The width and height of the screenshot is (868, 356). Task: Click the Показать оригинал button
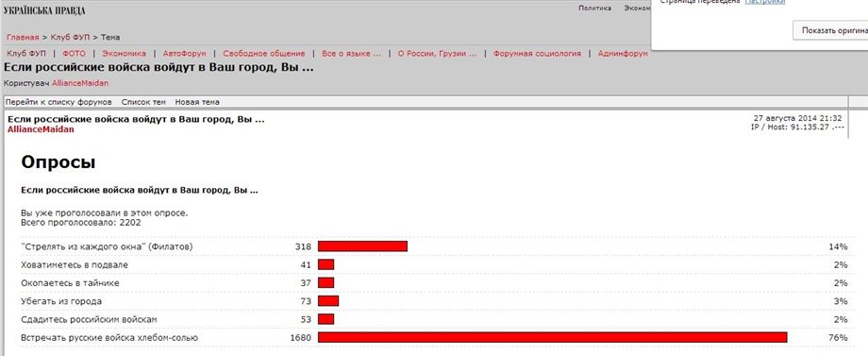830,30
